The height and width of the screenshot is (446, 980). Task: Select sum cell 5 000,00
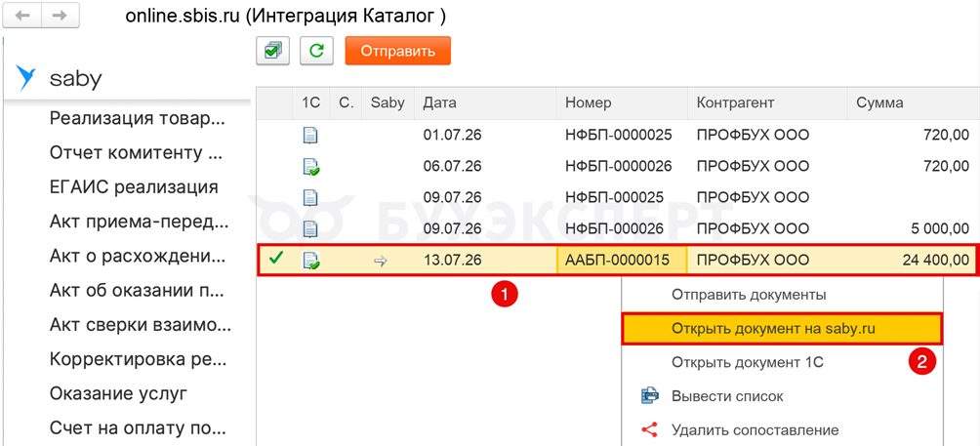939,228
